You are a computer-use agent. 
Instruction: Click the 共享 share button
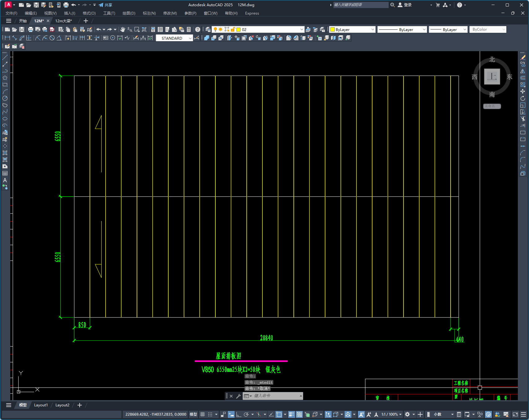[105, 5]
